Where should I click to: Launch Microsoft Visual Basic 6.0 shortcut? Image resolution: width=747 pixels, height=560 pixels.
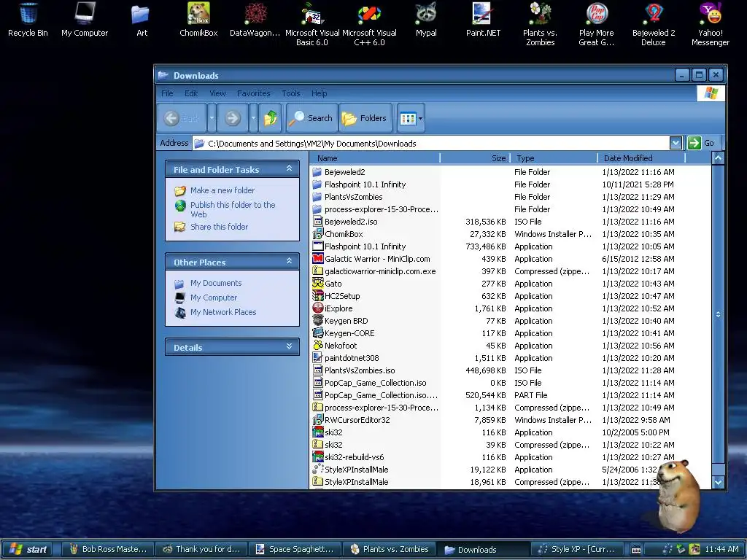(x=312, y=24)
